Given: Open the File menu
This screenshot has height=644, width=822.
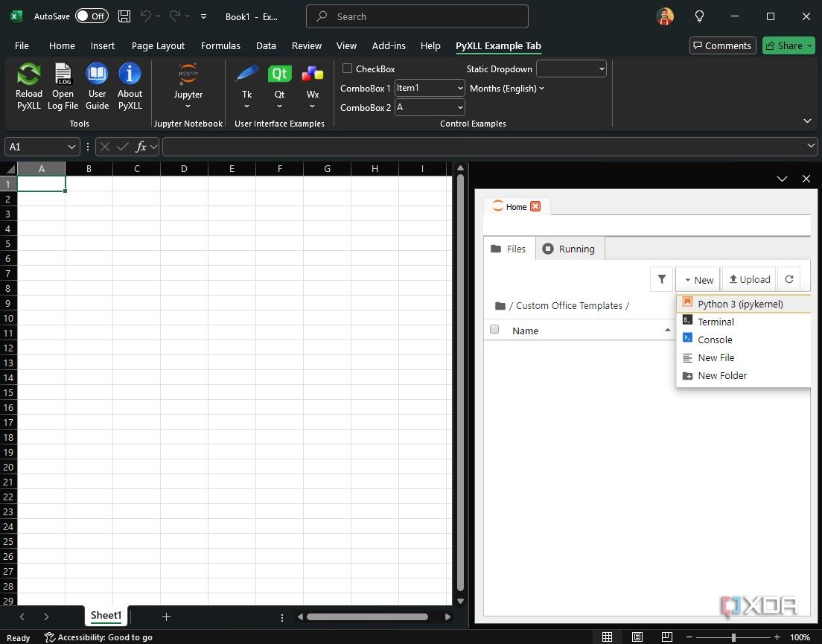Looking at the screenshot, I should [x=22, y=45].
